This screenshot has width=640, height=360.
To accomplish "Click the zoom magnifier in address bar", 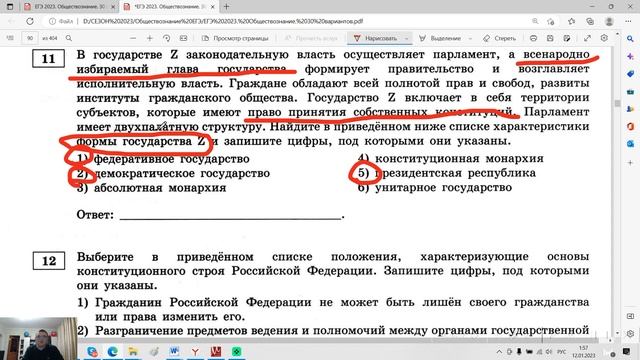I will pos(535,21).
